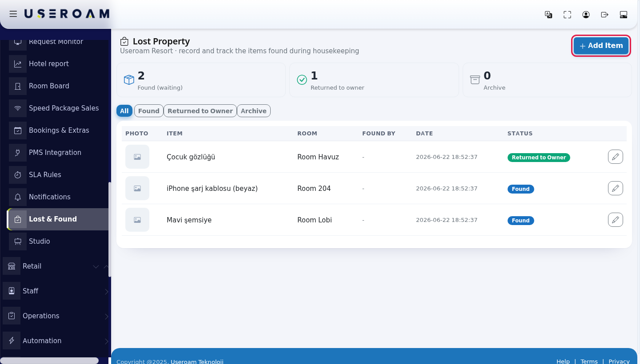Open the Useroam Teknoloji footer link

(197, 361)
